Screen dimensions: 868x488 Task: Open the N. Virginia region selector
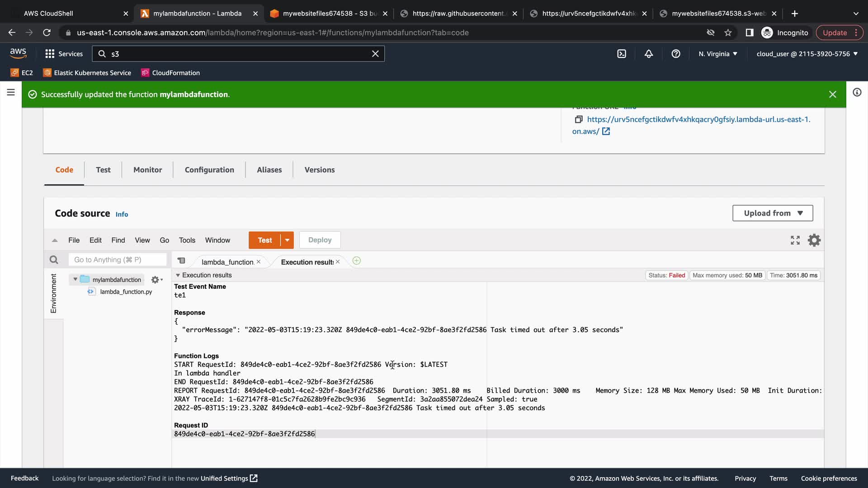click(x=717, y=54)
